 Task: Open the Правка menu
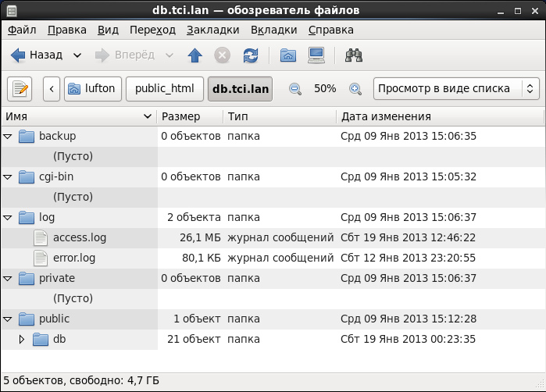67,30
